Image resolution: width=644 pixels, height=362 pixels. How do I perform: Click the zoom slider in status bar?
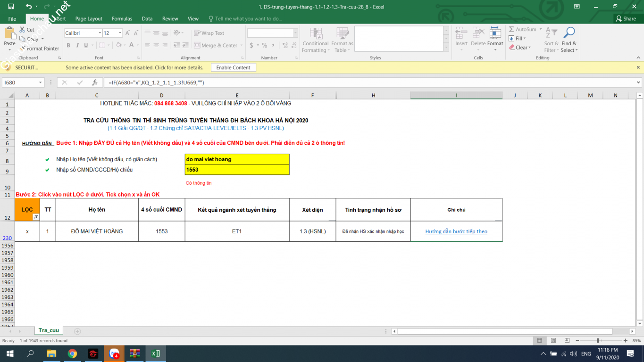pyautogui.click(x=598, y=340)
